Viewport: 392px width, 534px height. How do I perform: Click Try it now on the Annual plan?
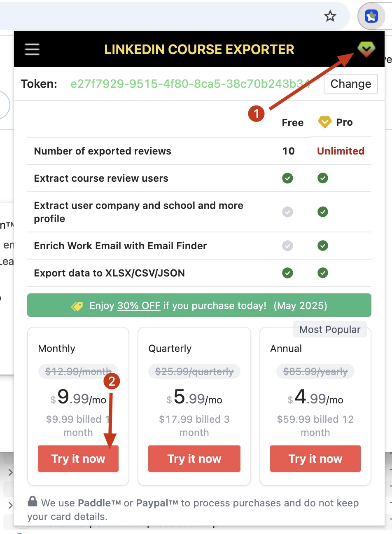(x=315, y=459)
